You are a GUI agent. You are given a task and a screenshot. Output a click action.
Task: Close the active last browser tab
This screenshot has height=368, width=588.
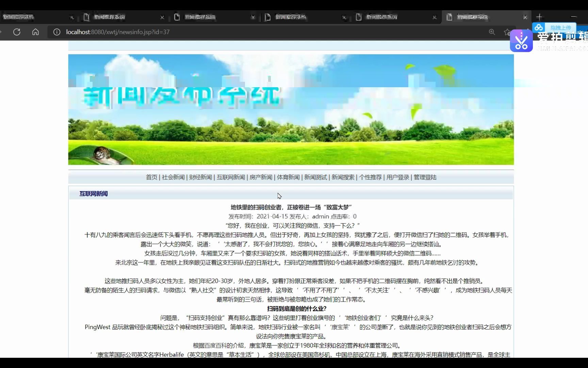coord(525,17)
